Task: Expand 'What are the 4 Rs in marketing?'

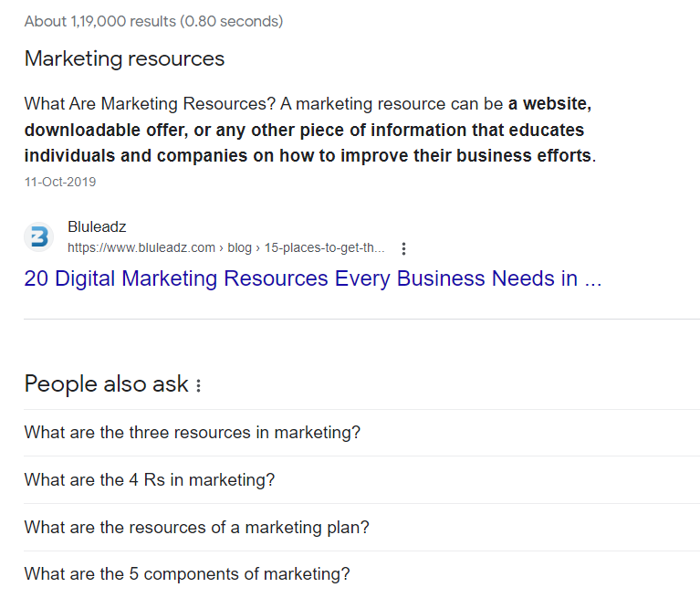Action: (x=361, y=479)
